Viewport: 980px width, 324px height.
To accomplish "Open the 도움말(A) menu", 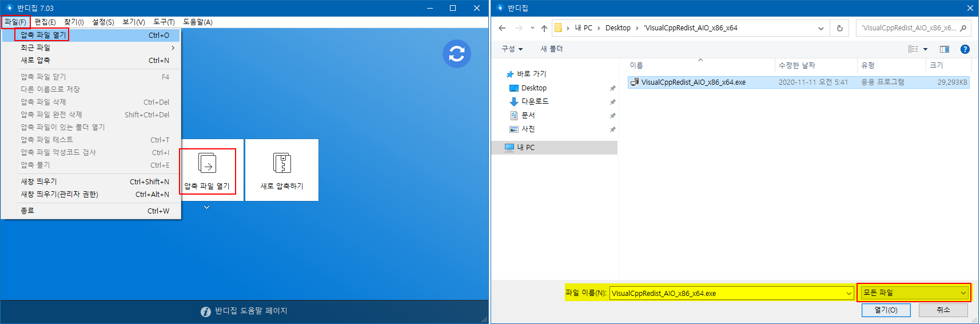I will pyautogui.click(x=197, y=22).
